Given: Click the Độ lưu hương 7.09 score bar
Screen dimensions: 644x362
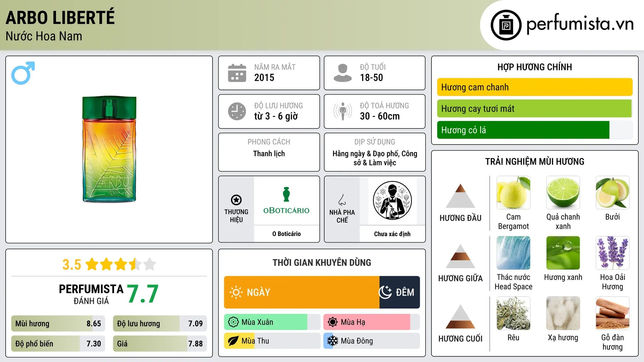Looking at the screenshot, I should [160, 324].
